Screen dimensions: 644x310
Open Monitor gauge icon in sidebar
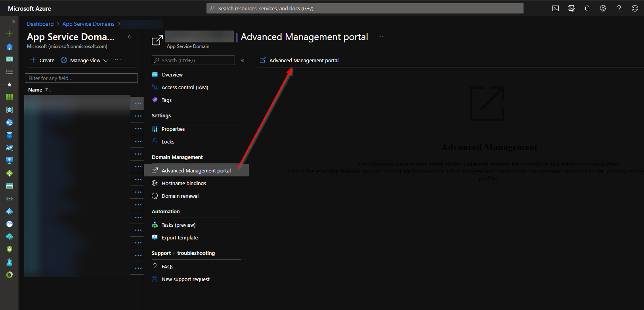(10, 224)
